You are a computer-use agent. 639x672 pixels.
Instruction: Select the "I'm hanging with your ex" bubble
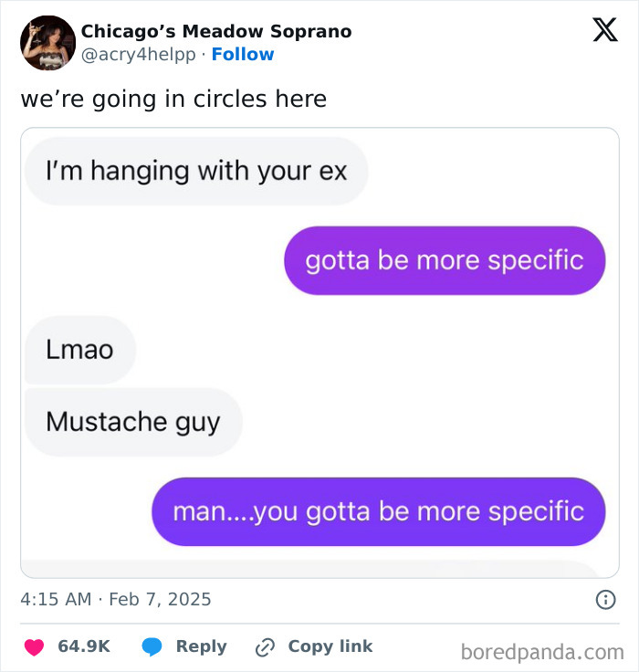point(196,171)
